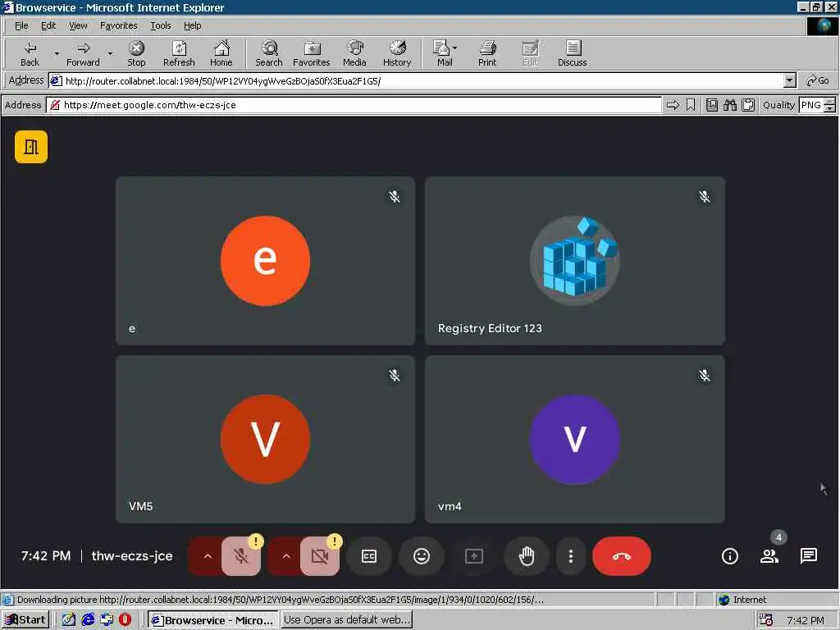Open the Favorites menu
Screen dimensions: 840x630
pos(118,25)
